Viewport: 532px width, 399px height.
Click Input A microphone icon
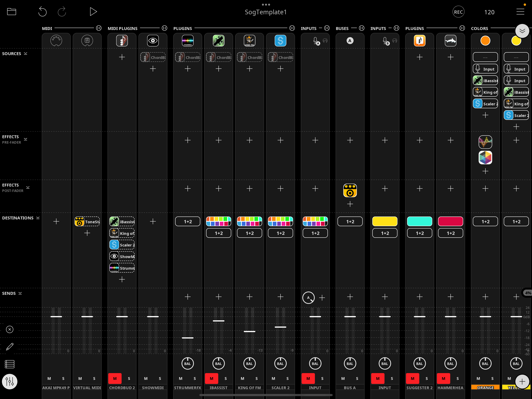tap(316, 41)
